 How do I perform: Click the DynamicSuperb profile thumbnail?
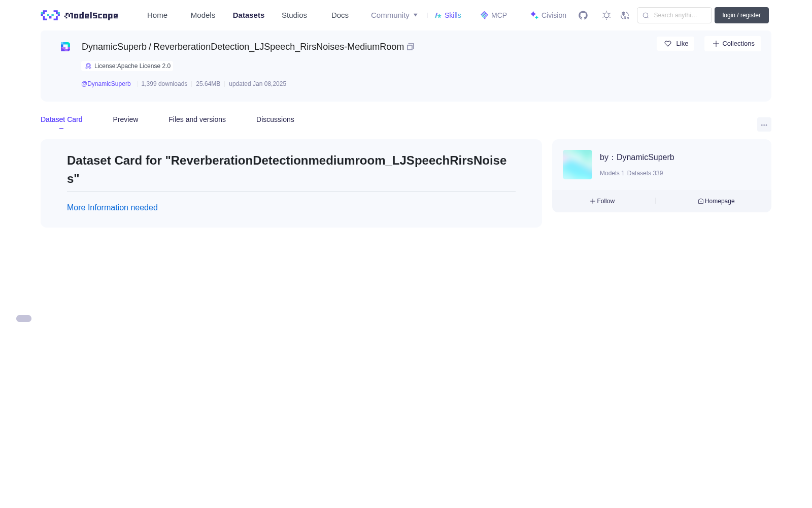point(578,165)
